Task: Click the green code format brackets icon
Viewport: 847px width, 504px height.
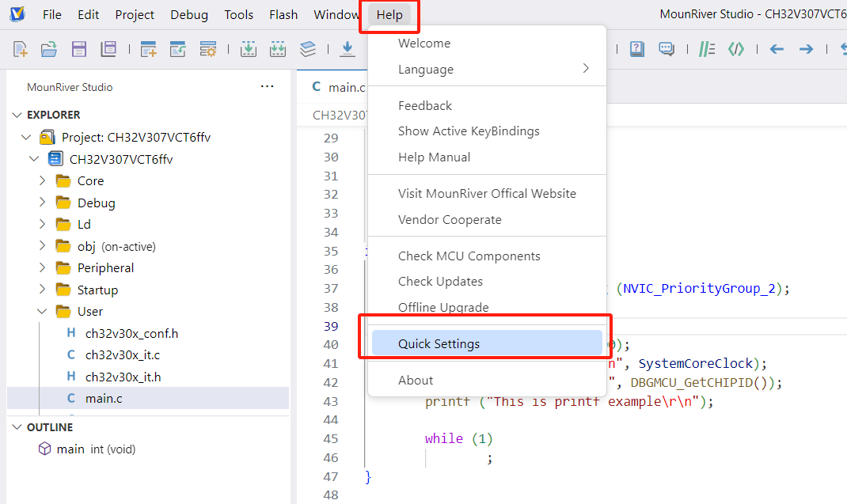Action: point(736,49)
